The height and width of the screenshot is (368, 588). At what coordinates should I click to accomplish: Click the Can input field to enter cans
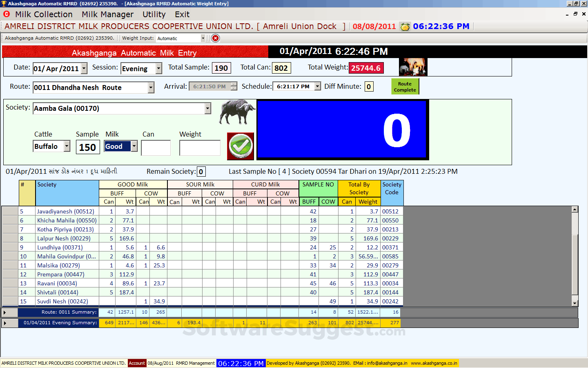coord(156,148)
